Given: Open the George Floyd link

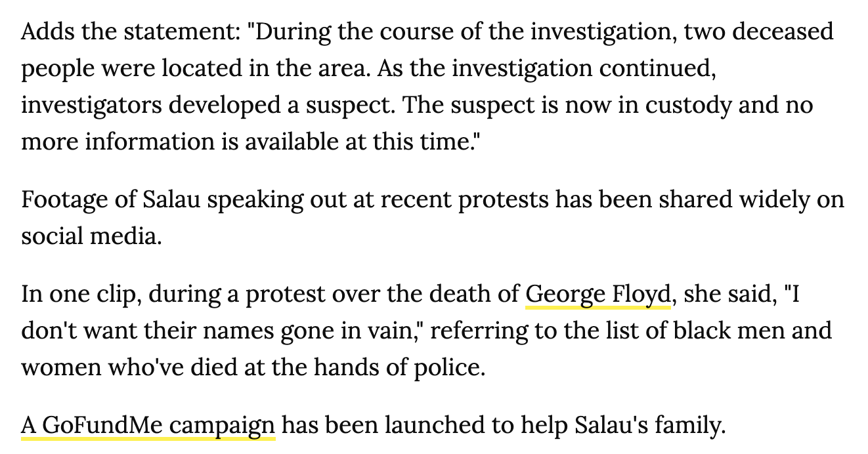Looking at the screenshot, I should click(597, 295).
